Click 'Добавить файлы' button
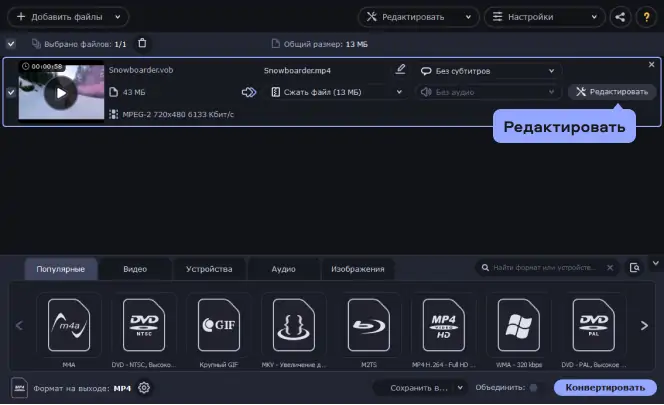This screenshot has width=664, height=405. point(66,17)
